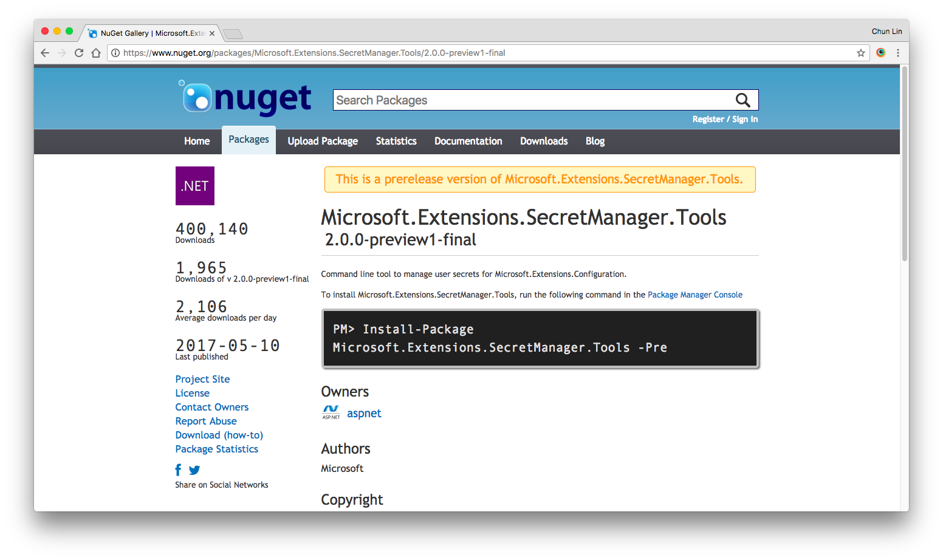Click version text 2.0.0-preview1-final
This screenshot has width=943, height=560.
pyautogui.click(x=400, y=239)
